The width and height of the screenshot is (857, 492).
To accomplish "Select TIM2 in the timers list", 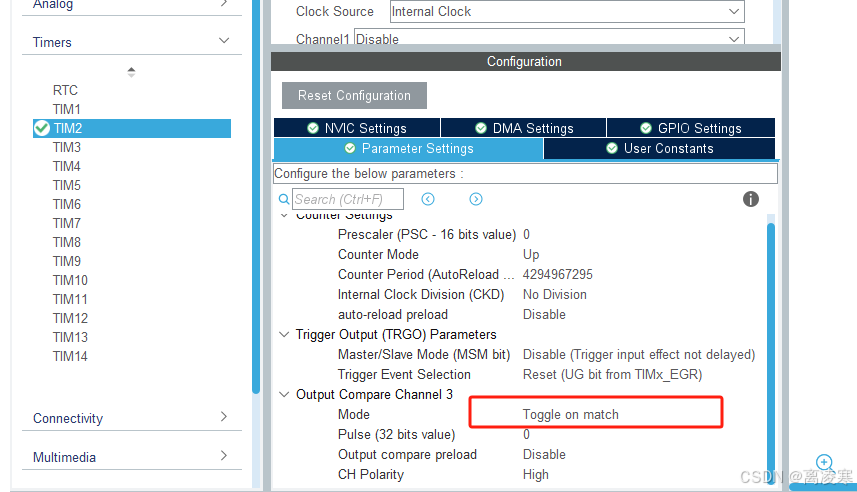I will (x=132, y=128).
